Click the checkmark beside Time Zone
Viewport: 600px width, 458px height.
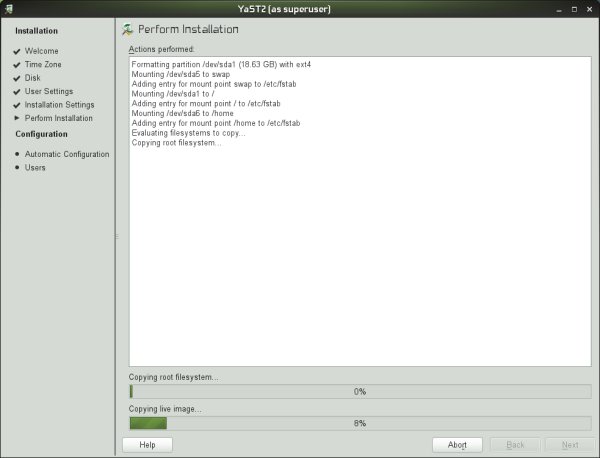point(16,65)
